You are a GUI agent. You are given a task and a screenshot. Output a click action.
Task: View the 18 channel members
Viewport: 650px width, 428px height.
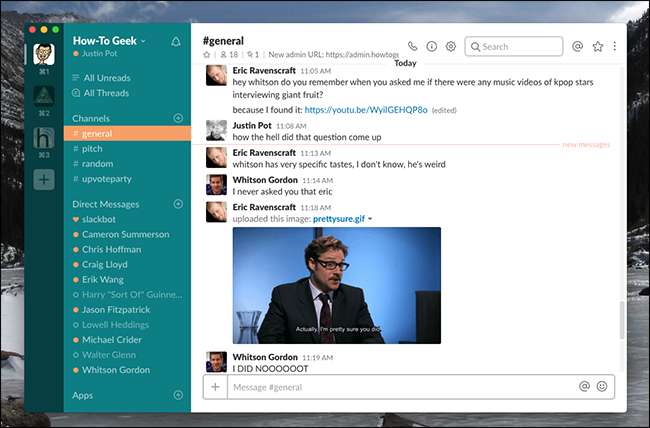pos(229,54)
